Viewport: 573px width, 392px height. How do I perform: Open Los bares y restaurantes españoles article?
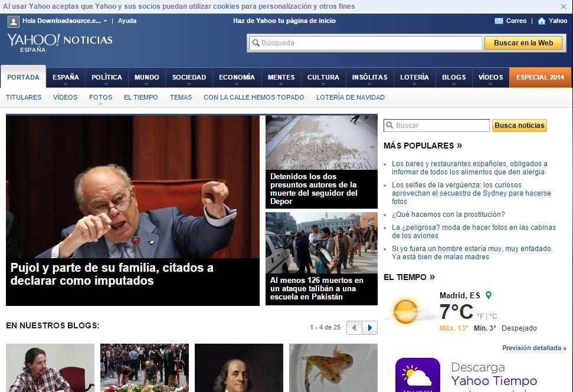click(x=470, y=168)
